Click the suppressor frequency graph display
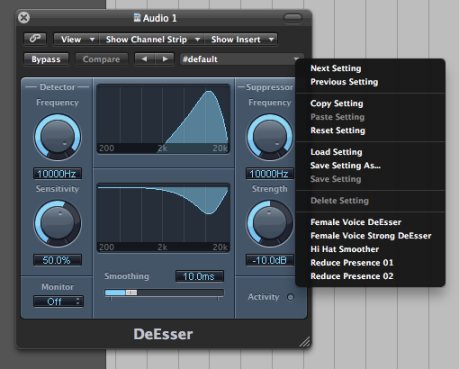The image size is (459, 369). 163,218
